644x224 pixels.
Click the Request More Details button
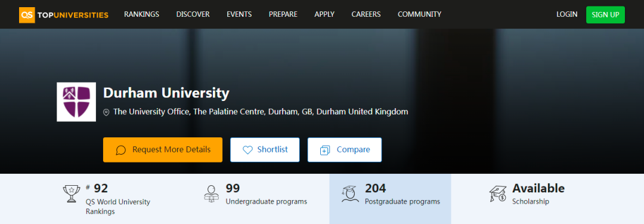(163, 150)
